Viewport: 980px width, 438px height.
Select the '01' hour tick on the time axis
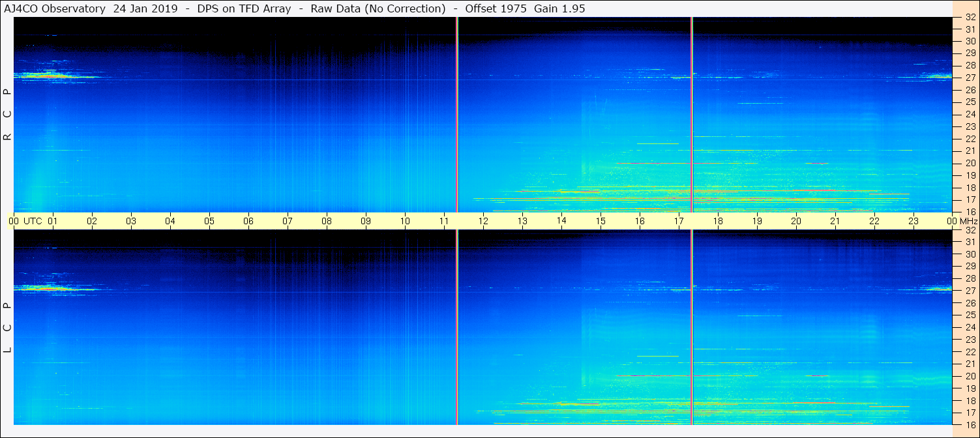pos(53,221)
